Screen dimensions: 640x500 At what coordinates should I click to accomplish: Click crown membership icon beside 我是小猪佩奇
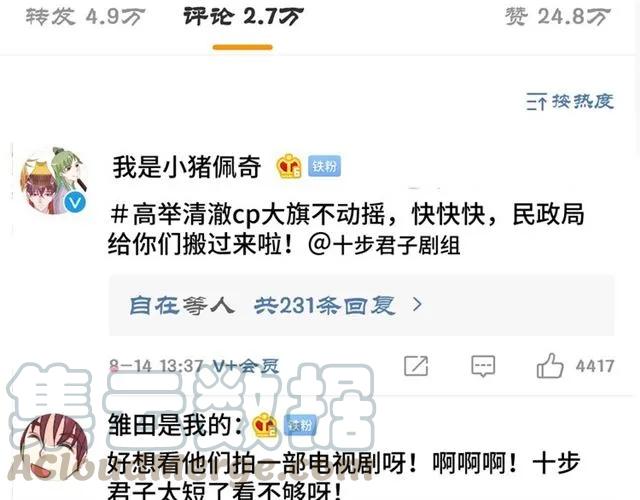point(289,167)
